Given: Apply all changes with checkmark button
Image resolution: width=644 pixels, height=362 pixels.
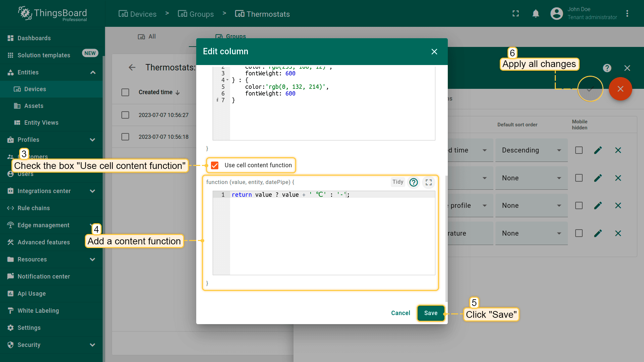Looking at the screenshot, I should pos(590,89).
